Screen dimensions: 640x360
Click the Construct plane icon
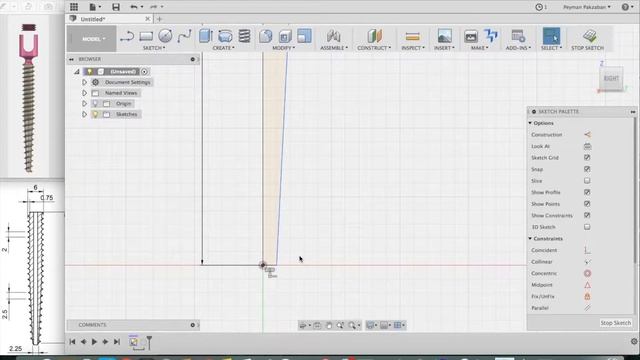(x=374, y=36)
